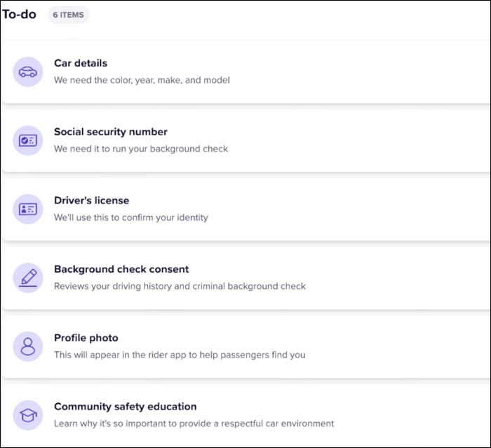
Task: Click 'We need it to run your background check'
Action: click(x=141, y=149)
